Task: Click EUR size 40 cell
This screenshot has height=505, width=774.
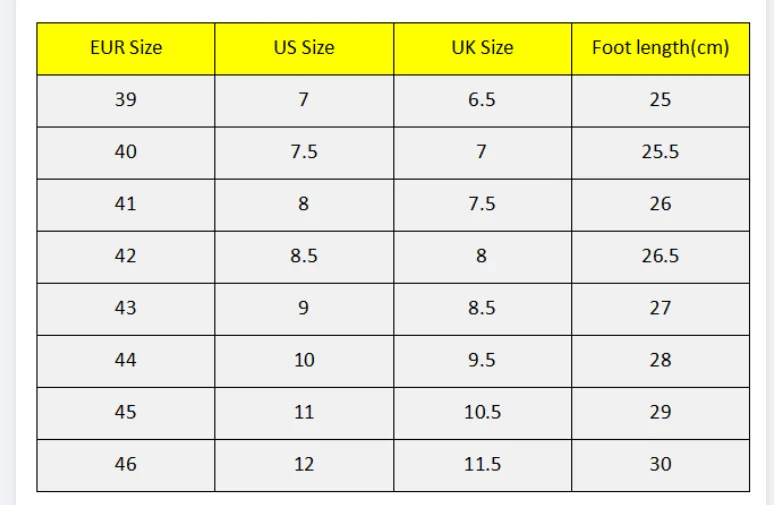Action: (x=126, y=152)
